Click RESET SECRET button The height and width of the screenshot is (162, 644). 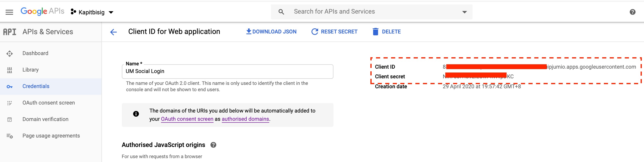(334, 32)
